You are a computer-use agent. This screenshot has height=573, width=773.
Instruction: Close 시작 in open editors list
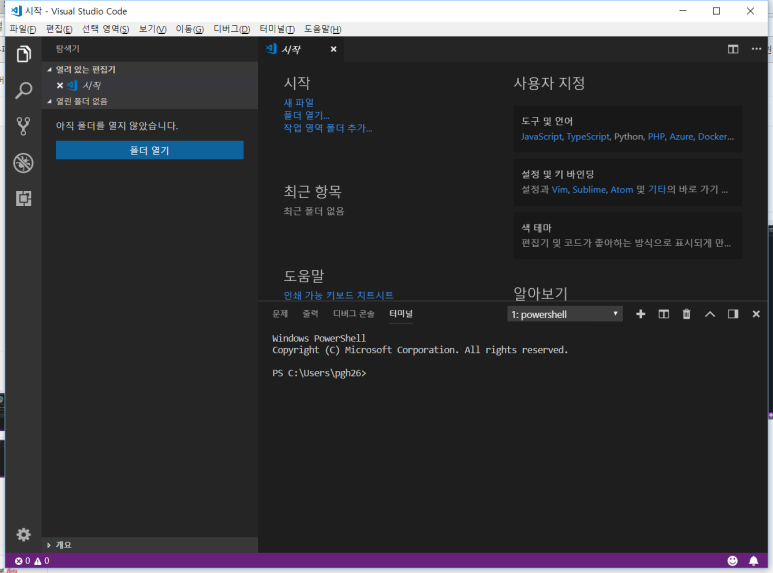(x=60, y=85)
